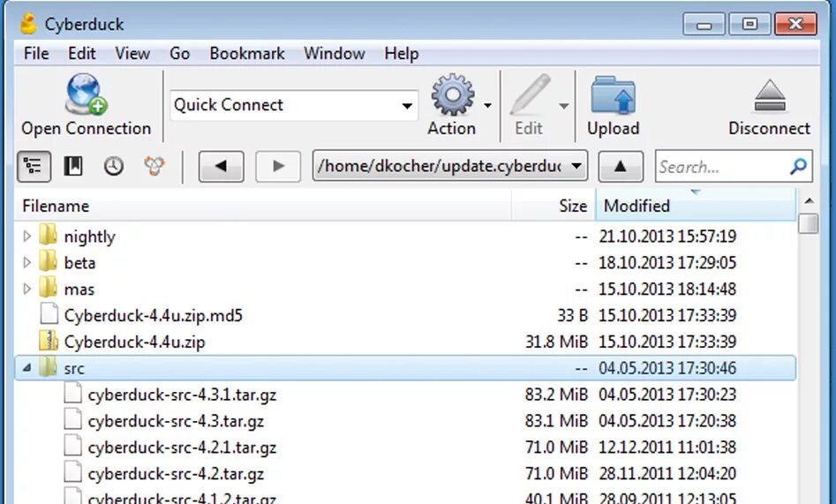Click the cyberduck-src-4.2.1.tar.gz file icon
The width and height of the screenshot is (836, 504).
click(x=72, y=446)
